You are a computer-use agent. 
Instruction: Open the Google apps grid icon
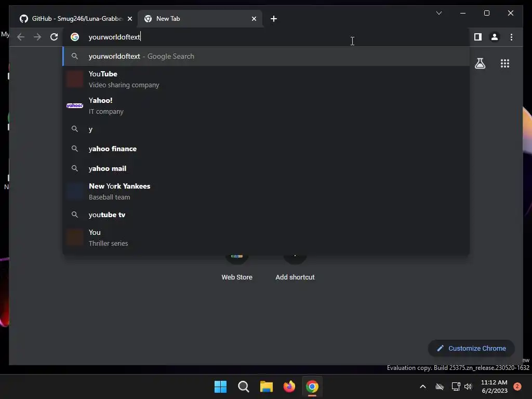click(505, 63)
